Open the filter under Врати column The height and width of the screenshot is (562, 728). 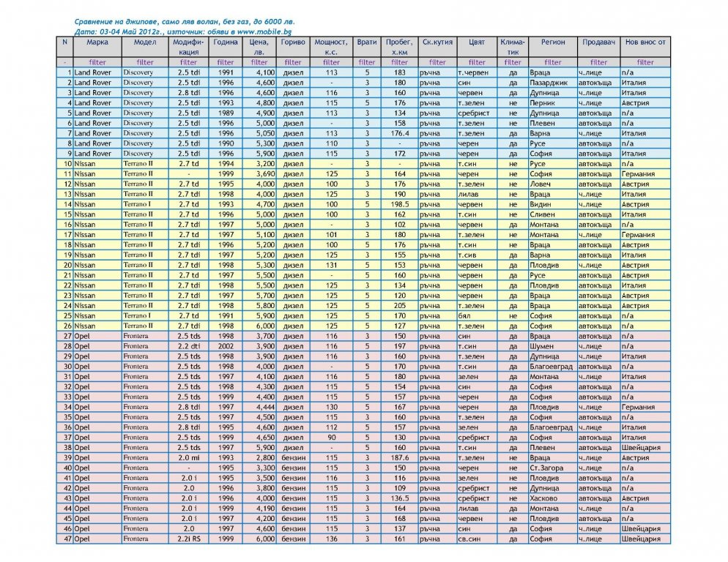point(367,62)
